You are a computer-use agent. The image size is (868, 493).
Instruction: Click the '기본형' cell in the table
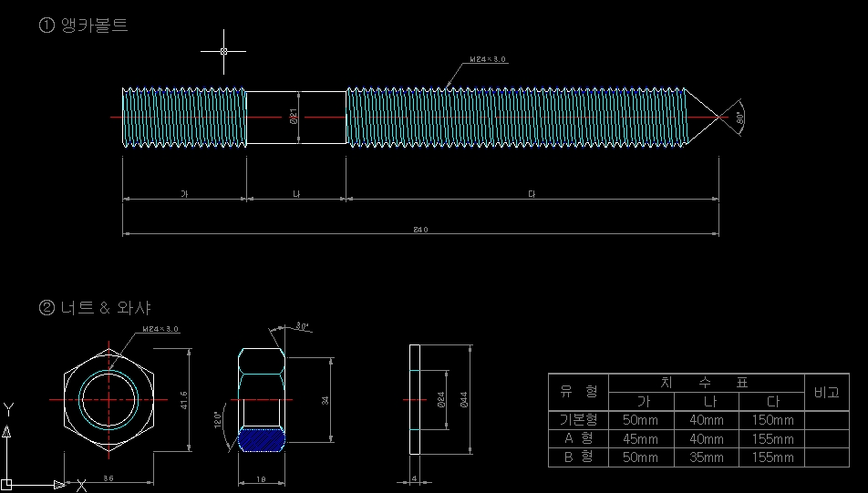click(x=578, y=420)
